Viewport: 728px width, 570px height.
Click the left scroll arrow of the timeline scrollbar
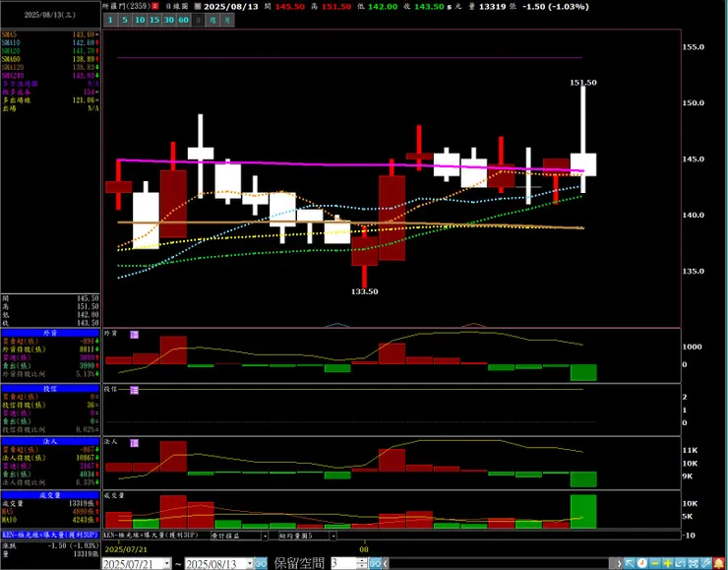(387, 564)
